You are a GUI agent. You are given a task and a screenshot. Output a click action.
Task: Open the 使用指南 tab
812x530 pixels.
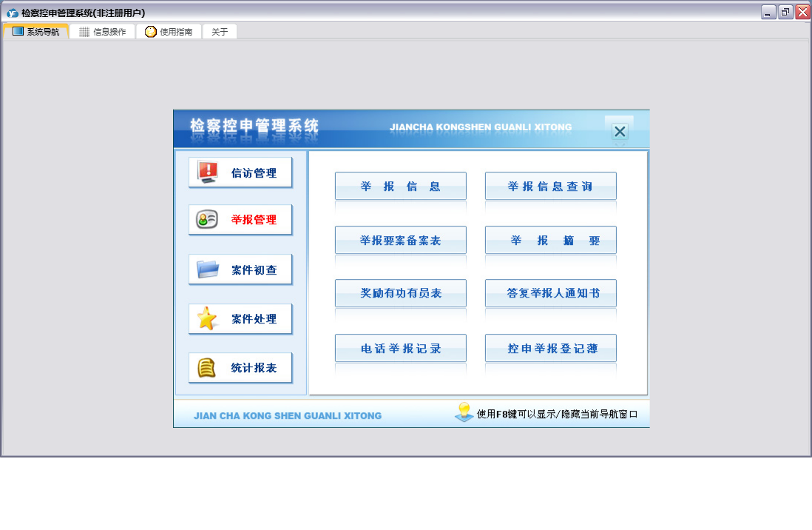[x=169, y=32]
